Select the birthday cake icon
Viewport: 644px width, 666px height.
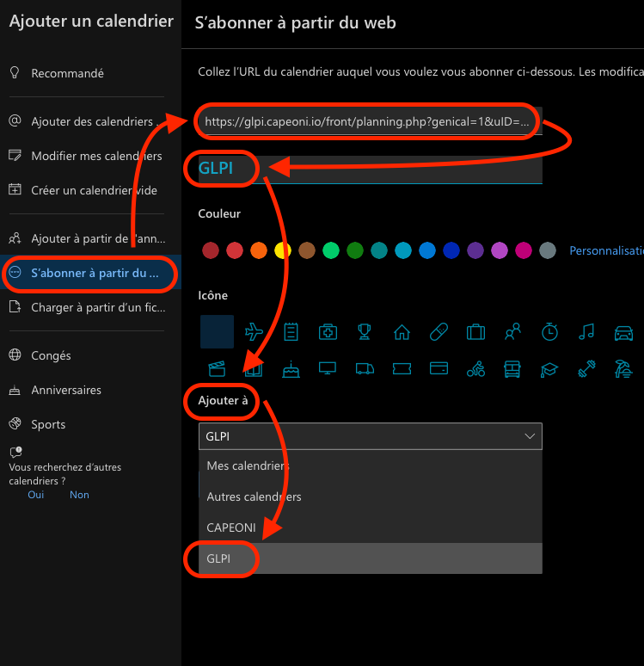[291, 368]
